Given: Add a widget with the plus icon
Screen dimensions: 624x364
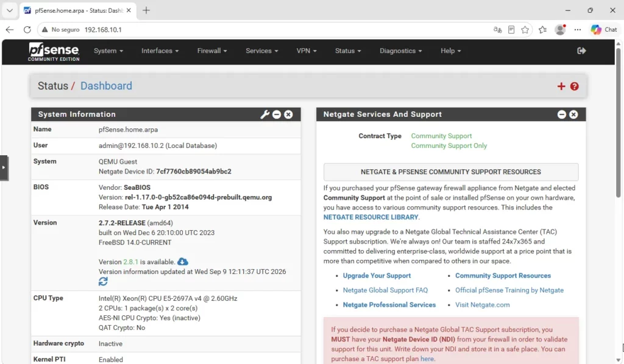Looking at the screenshot, I should [x=561, y=86].
